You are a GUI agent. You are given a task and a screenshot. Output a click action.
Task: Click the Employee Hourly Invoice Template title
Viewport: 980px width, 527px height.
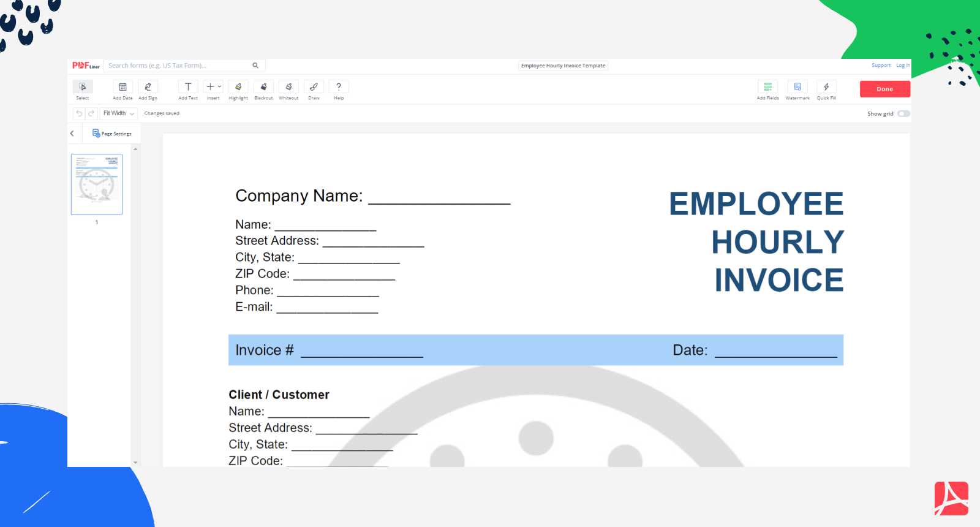(x=563, y=66)
